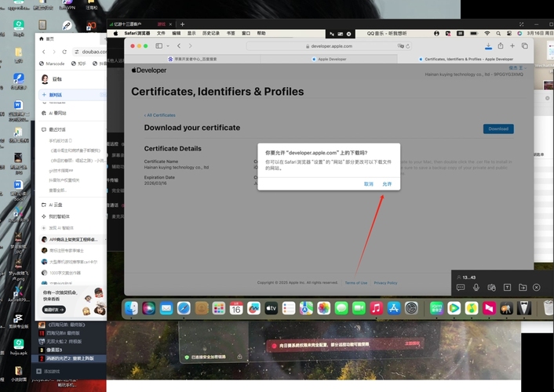
Task: Click the Marscode bookmark in Doubao browser
Action: [x=52, y=64]
